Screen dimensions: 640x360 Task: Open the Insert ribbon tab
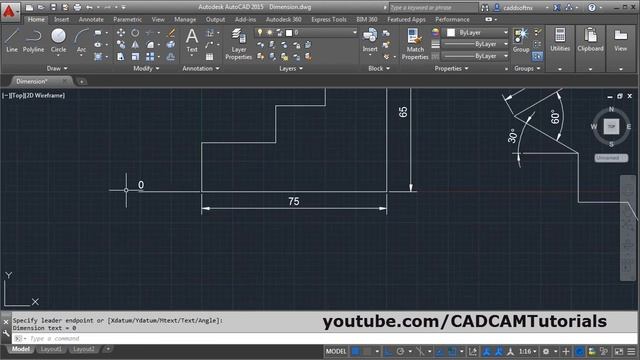pyautogui.click(x=62, y=19)
